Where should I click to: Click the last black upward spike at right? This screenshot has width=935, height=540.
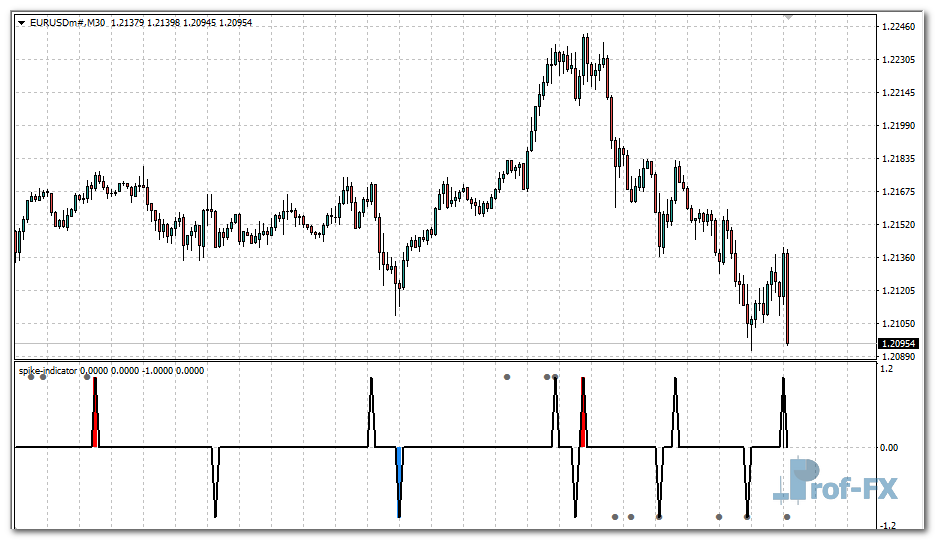click(x=783, y=410)
